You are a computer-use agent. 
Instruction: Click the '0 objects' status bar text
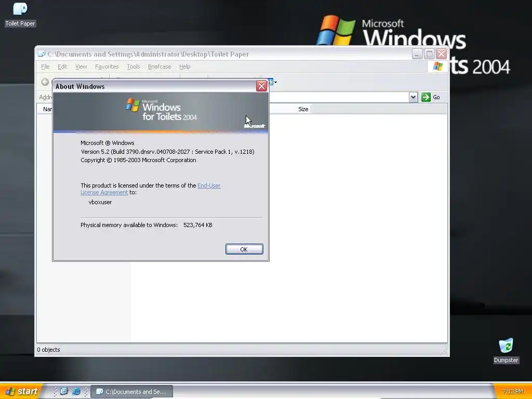pyautogui.click(x=48, y=350)
